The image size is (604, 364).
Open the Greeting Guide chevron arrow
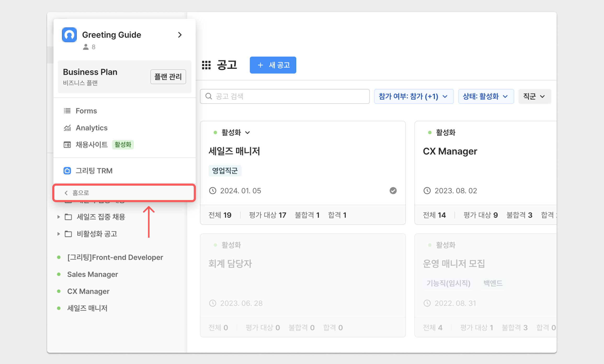point(180,35)
